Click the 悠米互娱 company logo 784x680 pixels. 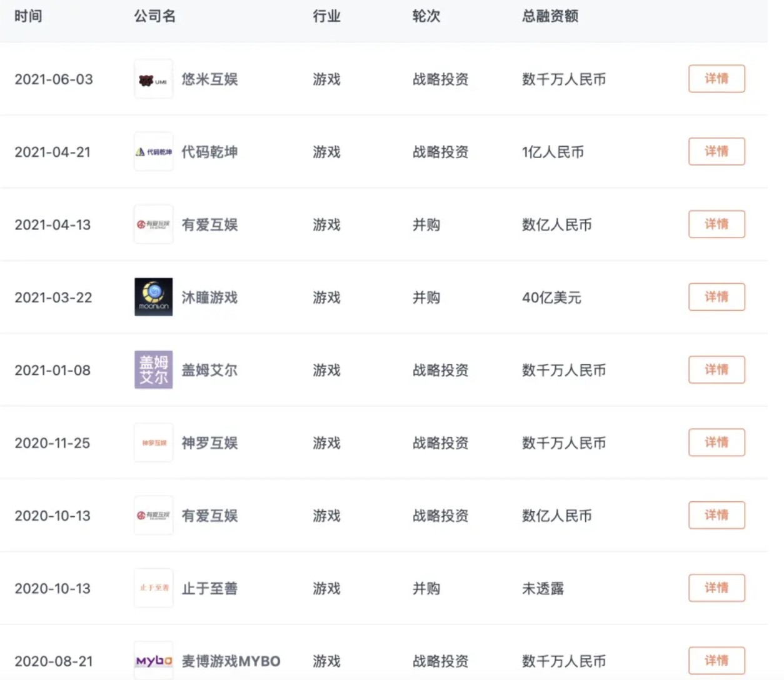coord(153,79)
